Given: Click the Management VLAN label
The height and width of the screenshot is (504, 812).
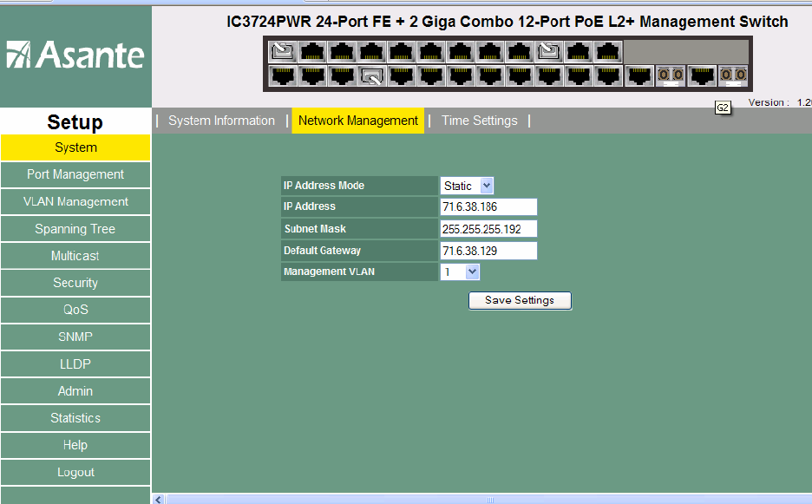Looking at the screenshot, I should (329, 272).
